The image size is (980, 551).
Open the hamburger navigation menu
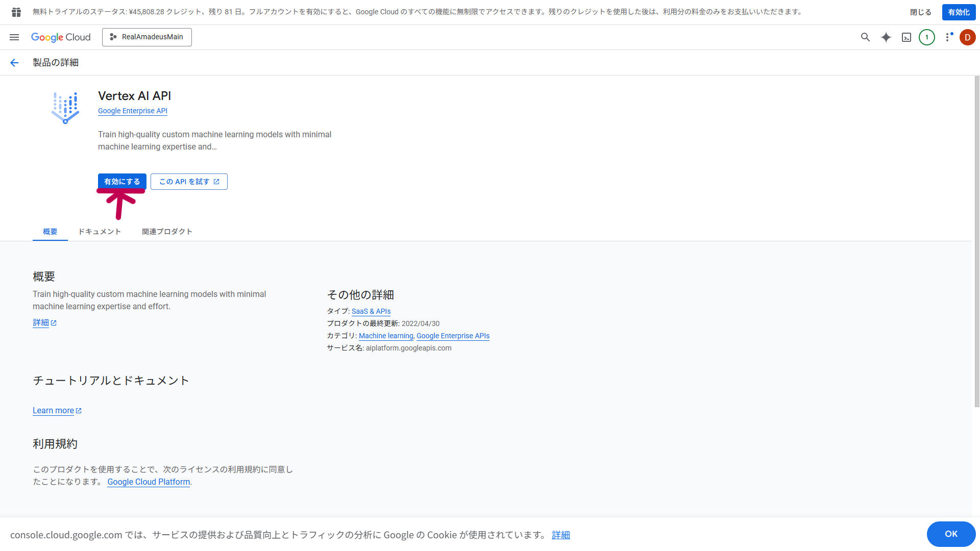tap(14, 37)
